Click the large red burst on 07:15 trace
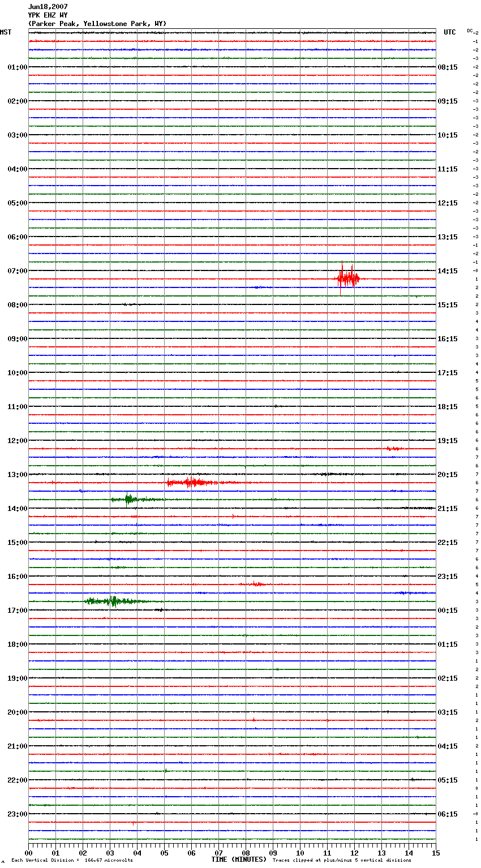Viewport: 481px width, 868px height. (x=348, y=277)
